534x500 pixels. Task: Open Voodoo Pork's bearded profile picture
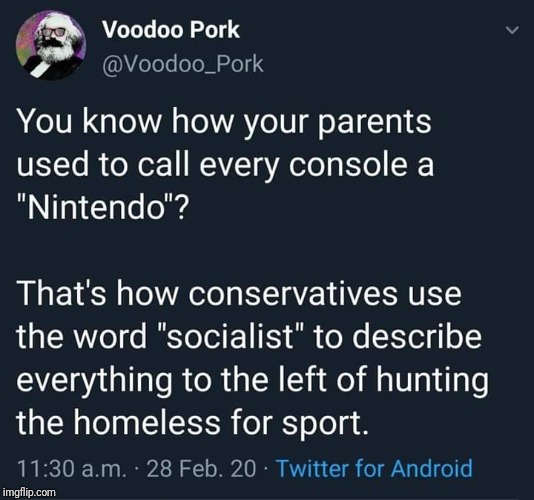[51, 45]
